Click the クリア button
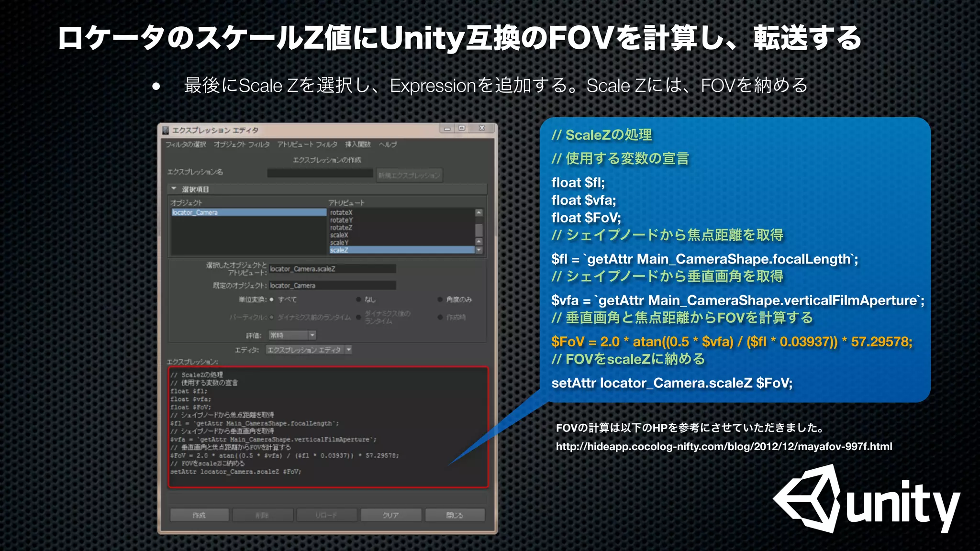The image size is (980, 551). pyautogui.click(x=390, y=515)
